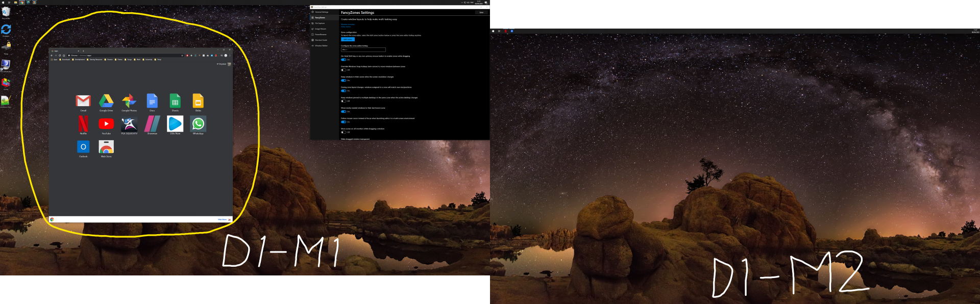Toggle the During zone layout changes switch
980x304 pixels.
point(344,91)
